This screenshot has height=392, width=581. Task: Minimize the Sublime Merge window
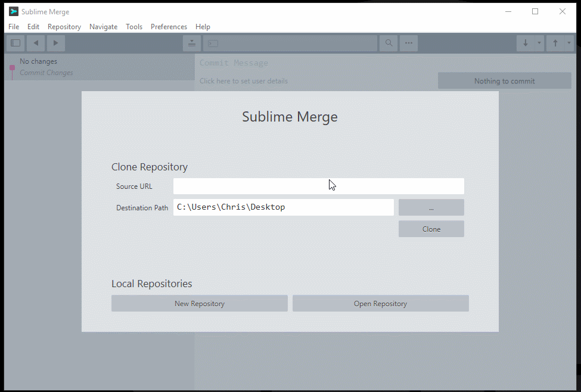point(508,11)
